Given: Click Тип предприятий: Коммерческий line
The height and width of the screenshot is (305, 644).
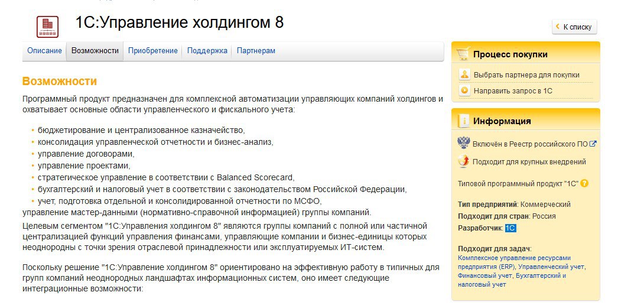Looking at the screenshot, I should coord(514,205).
